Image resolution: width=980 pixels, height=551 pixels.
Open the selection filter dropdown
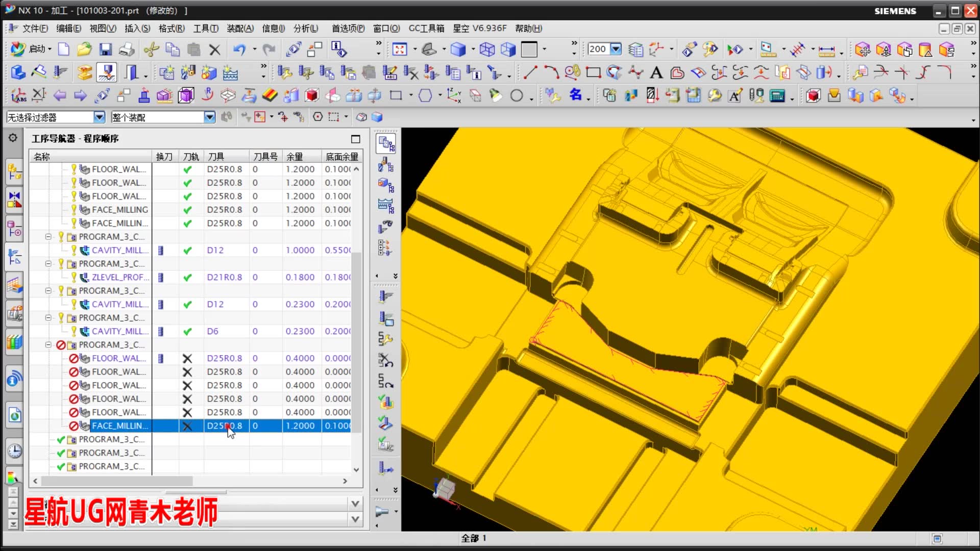pos(99,117)
